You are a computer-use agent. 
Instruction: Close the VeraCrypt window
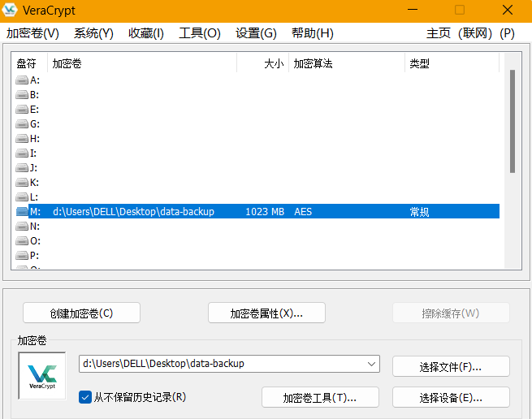[508, 10]
